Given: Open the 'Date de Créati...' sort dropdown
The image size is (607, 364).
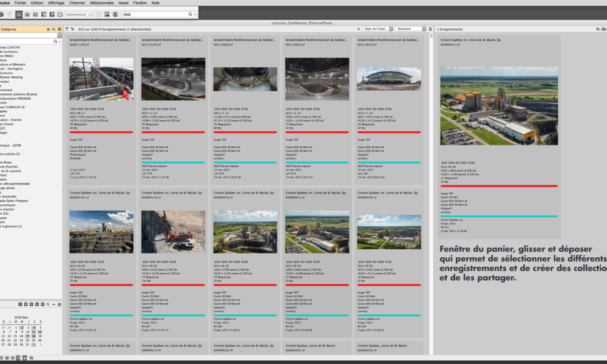Looking at the screenshot, I should [x=378, y=29].
